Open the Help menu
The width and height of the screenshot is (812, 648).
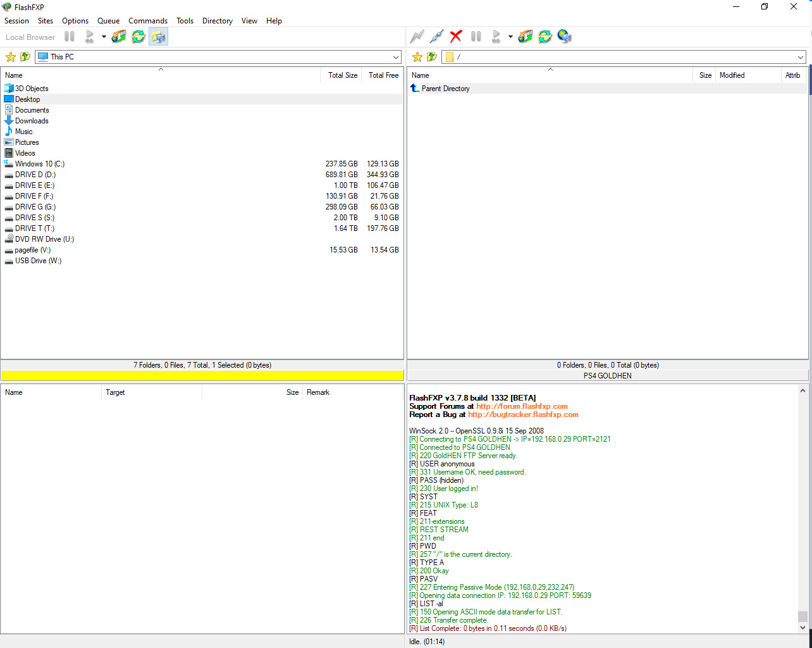click(274, 21)
